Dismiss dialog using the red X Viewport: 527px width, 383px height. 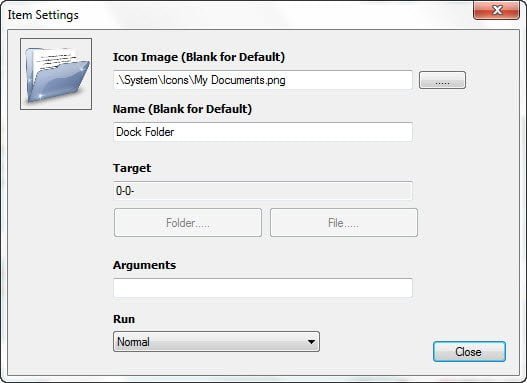click(497, 10)
